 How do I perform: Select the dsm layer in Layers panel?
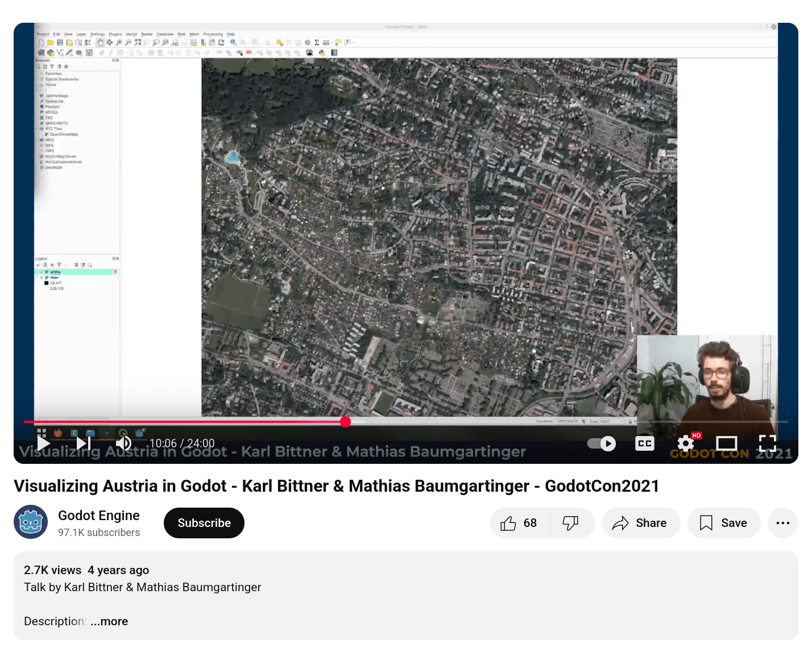54,277
